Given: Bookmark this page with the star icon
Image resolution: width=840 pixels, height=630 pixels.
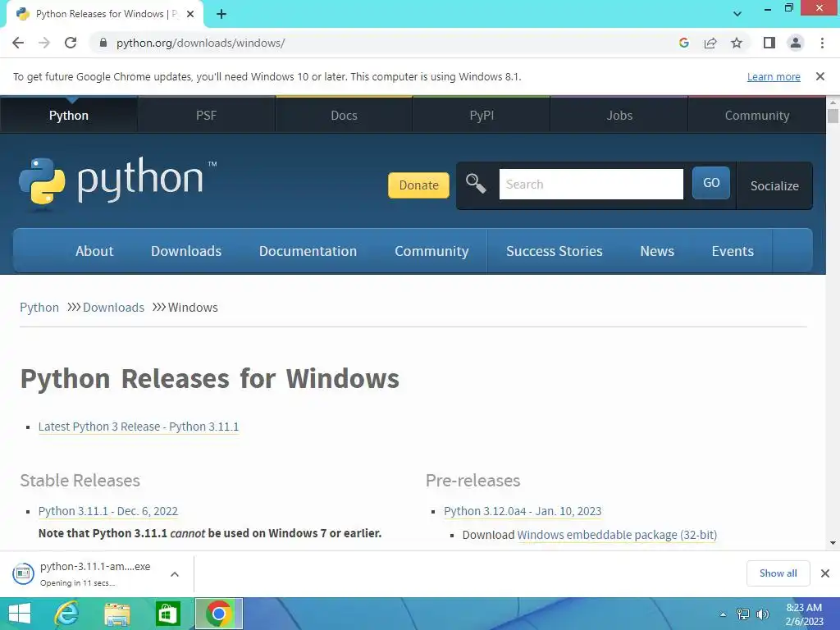Looking at the screenshot, I should click(737, 43).
